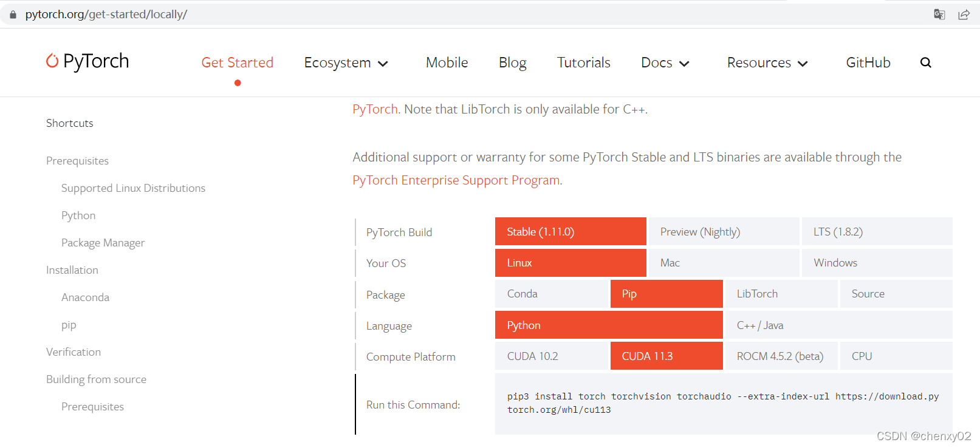
Task: Choose Conda package option
Action: tap(551, 294)
